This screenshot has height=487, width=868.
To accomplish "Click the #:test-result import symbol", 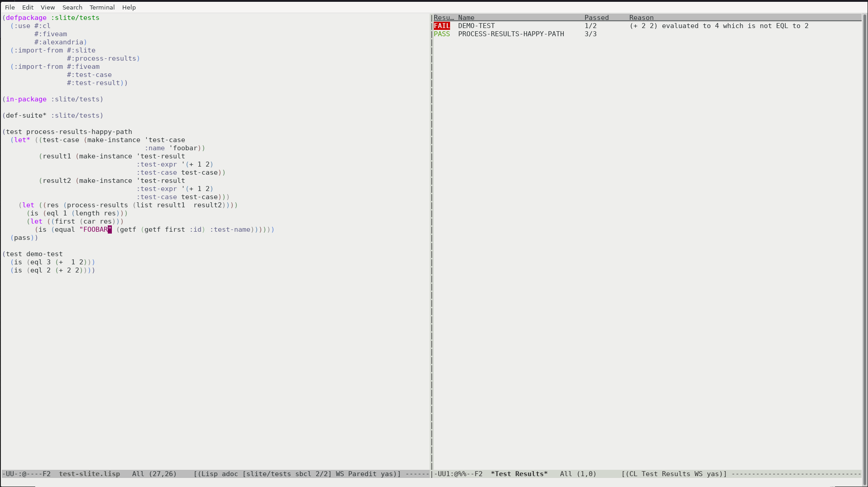I will 93,83.
